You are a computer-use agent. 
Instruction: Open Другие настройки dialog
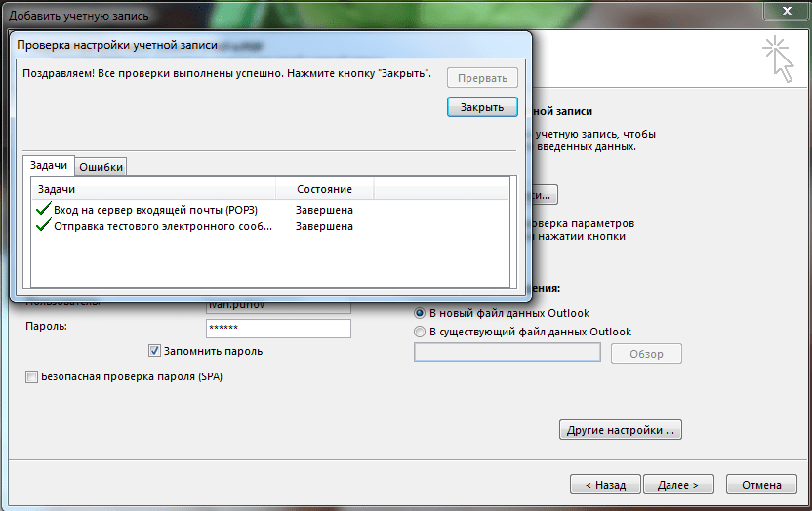(621, 430)
